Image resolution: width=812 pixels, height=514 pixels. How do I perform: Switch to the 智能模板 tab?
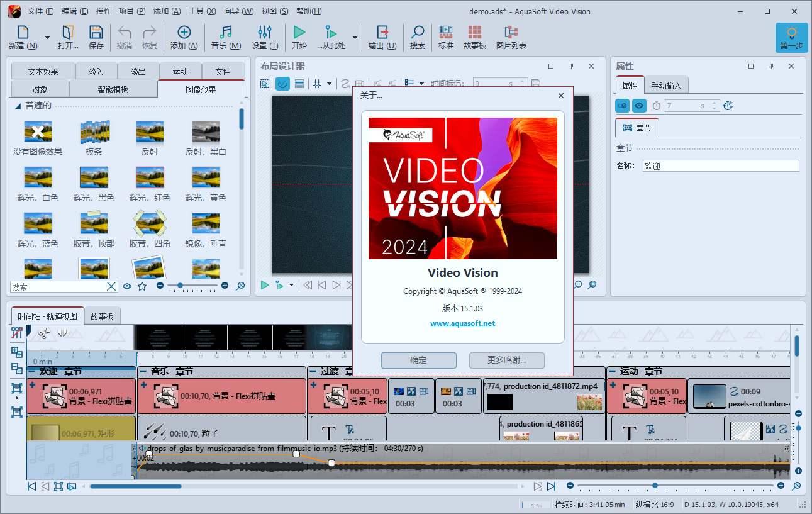click(113, 89)
